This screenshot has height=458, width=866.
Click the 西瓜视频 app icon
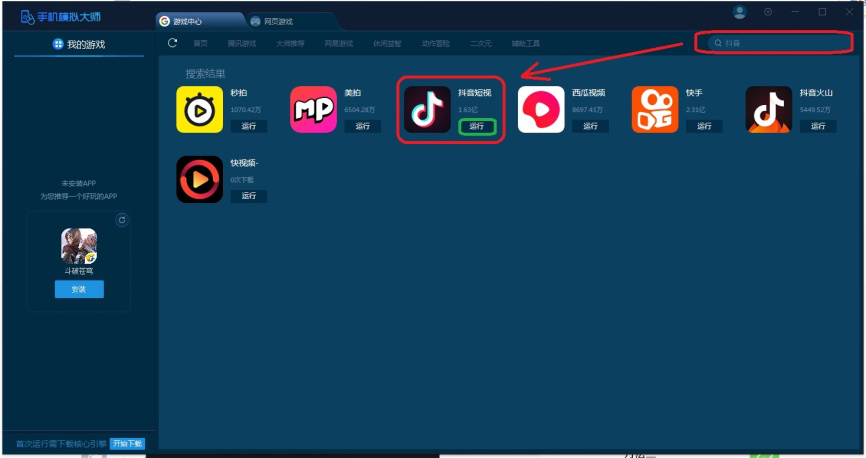tap(541, 109)
